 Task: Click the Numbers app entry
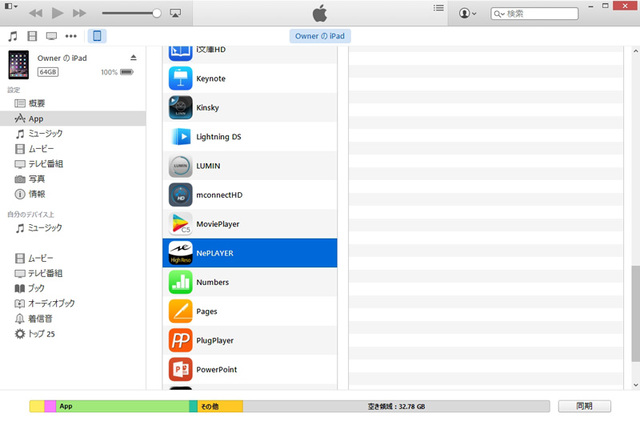(x=250, y=282)
